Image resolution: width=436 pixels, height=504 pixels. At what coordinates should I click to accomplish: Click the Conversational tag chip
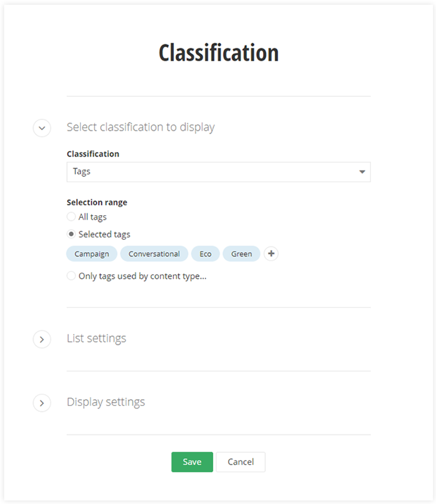click(154, 254)
